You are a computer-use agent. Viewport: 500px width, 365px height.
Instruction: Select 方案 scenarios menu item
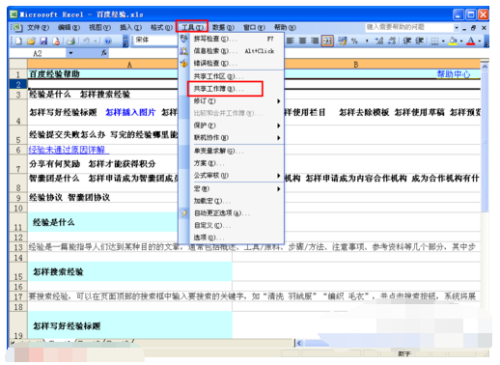pos(232,163)
